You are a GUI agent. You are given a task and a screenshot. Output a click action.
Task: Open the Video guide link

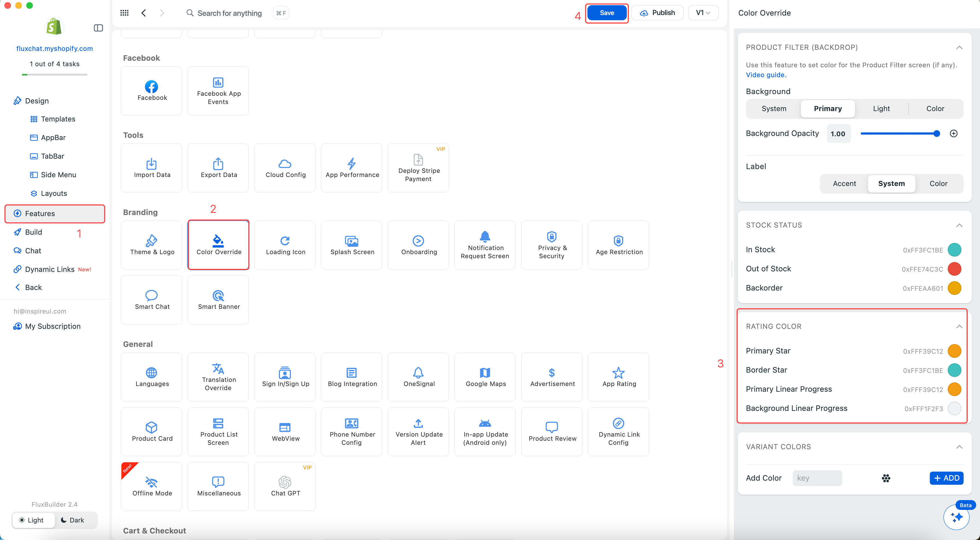pos(765,75)
